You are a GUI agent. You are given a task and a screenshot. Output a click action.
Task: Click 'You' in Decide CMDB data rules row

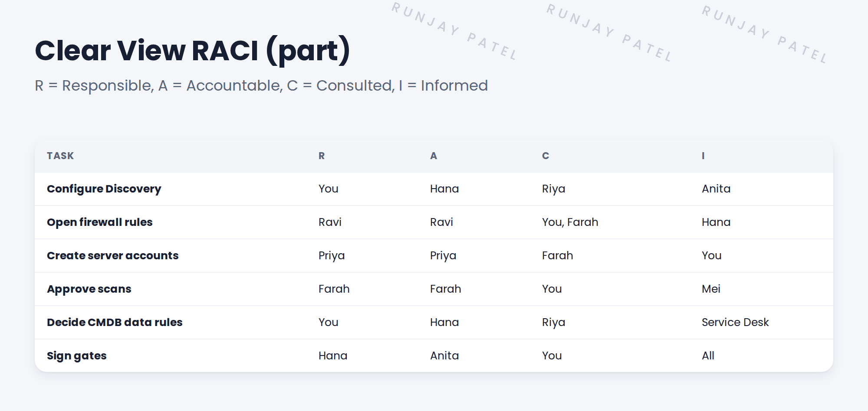(x=329, y=322)
